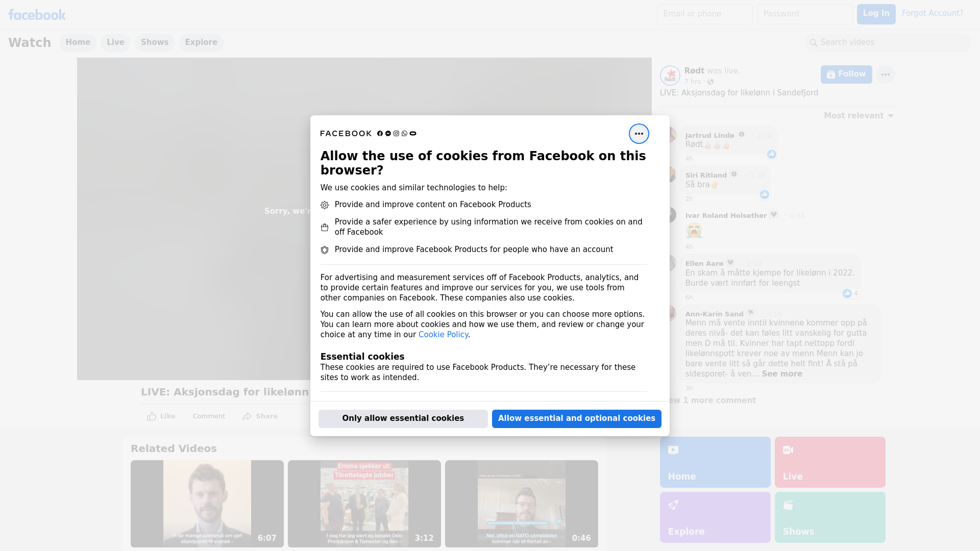Click the Like thumbs-up icon under video
This screenshot has height=551, width=980.
pos(152,416)
